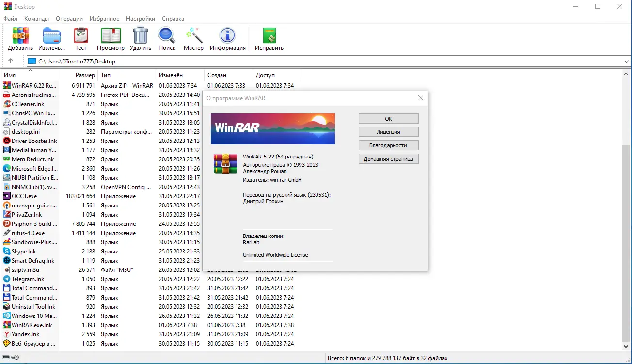Sort files by the Размер column header
The width and height of the screenshot is (632, 364).
(x=78, y=75)
